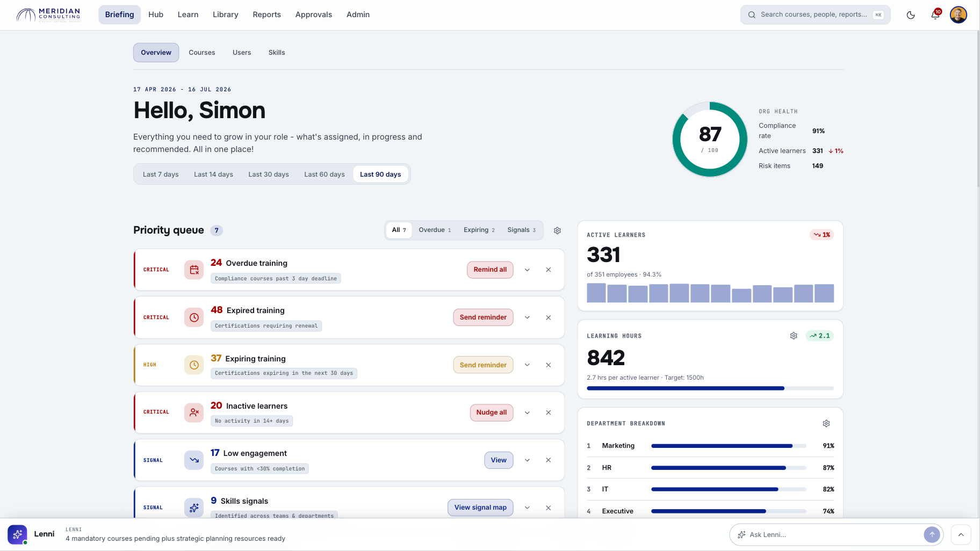This screenshot has height=551, width=980.
Task: Click HR department progress bar
Action: (729, 468)
